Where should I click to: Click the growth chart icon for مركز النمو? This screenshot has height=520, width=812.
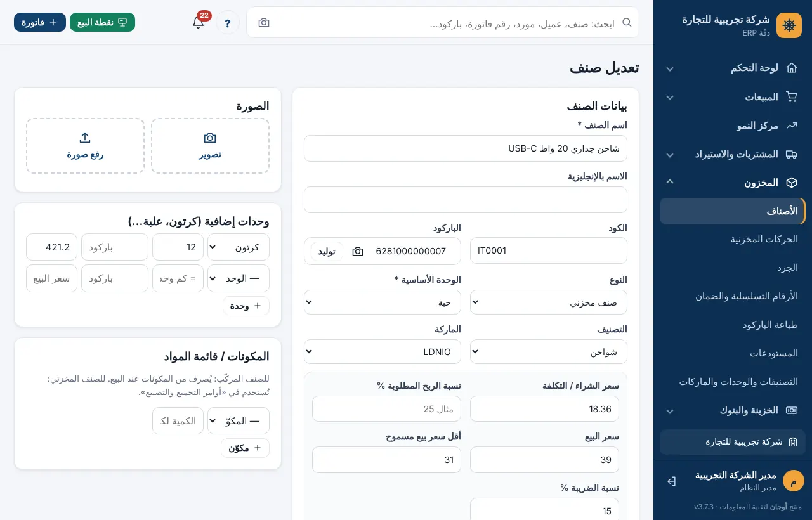(792, 126)
